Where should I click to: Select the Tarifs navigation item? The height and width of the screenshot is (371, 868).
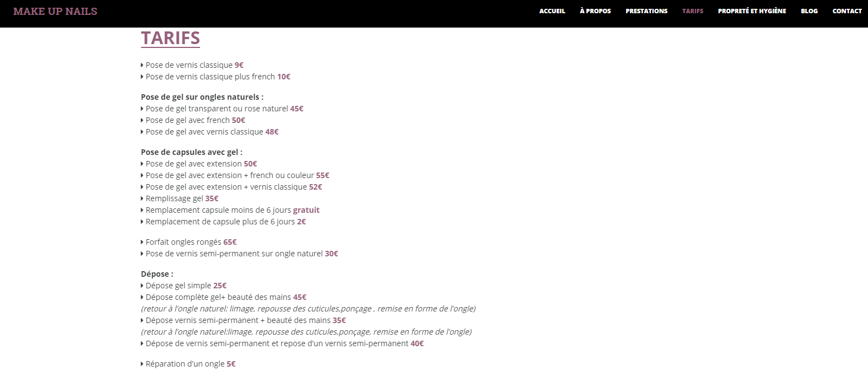pos(693,11)
